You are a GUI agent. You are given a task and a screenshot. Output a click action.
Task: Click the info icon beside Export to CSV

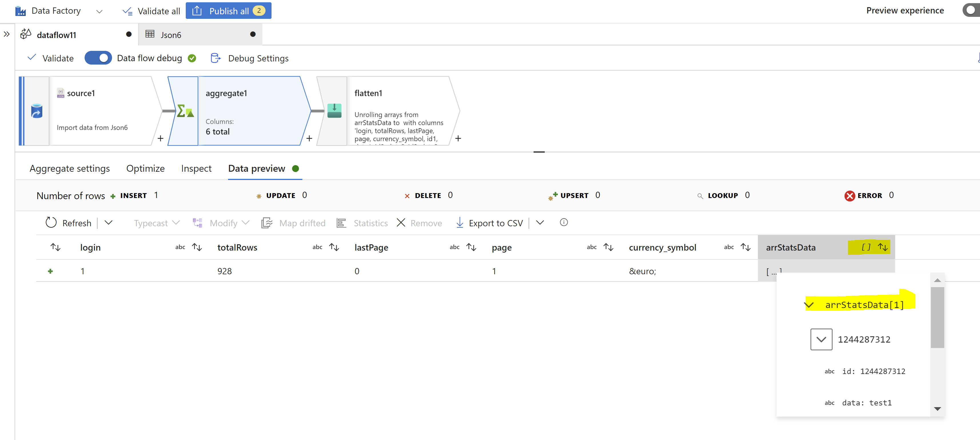[x=563, y=223]
